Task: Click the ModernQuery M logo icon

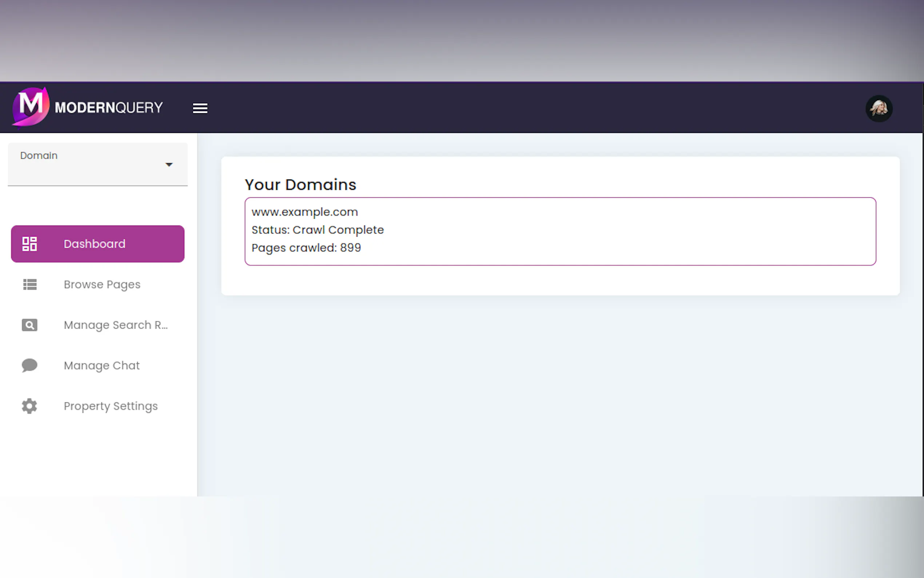Action: click(x=31, y=107)
